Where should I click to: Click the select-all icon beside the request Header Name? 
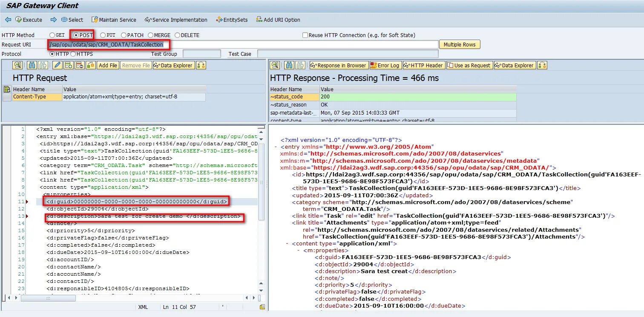click(x=7, y=89)
